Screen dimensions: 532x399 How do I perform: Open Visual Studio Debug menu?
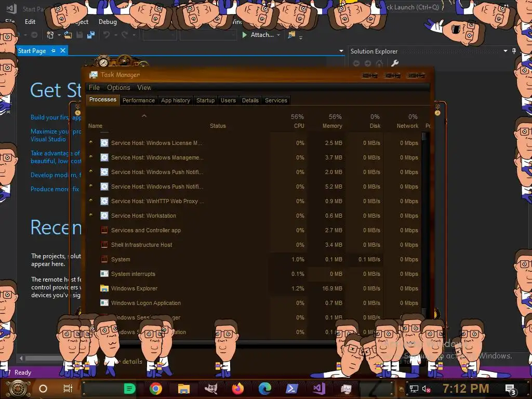(x=108, y=22)
